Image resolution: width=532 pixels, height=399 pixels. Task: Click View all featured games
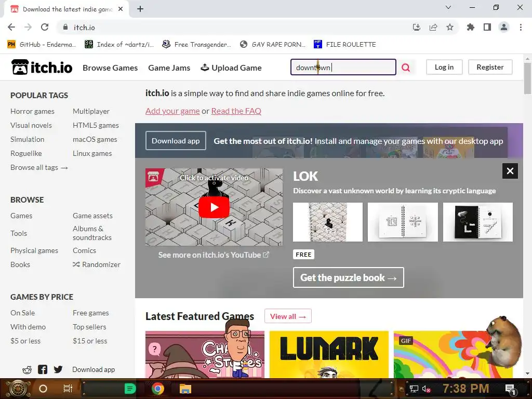click(288, 316)
